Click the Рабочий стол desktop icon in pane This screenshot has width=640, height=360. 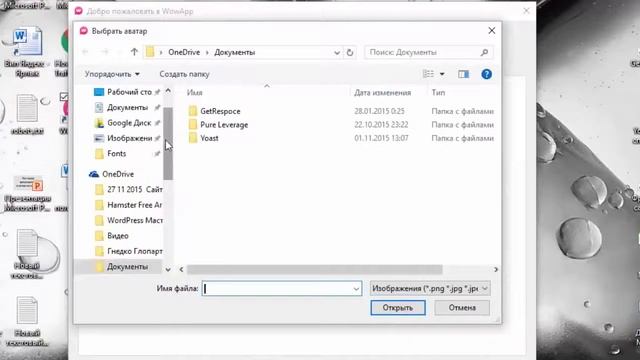click(99, 92)
